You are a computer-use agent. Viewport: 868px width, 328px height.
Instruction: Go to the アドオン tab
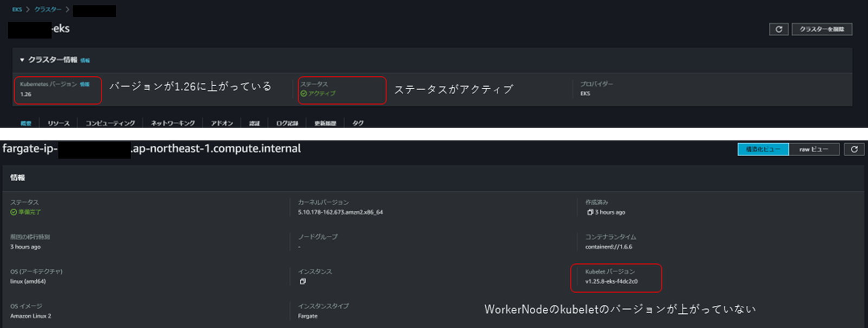(222, 124)
